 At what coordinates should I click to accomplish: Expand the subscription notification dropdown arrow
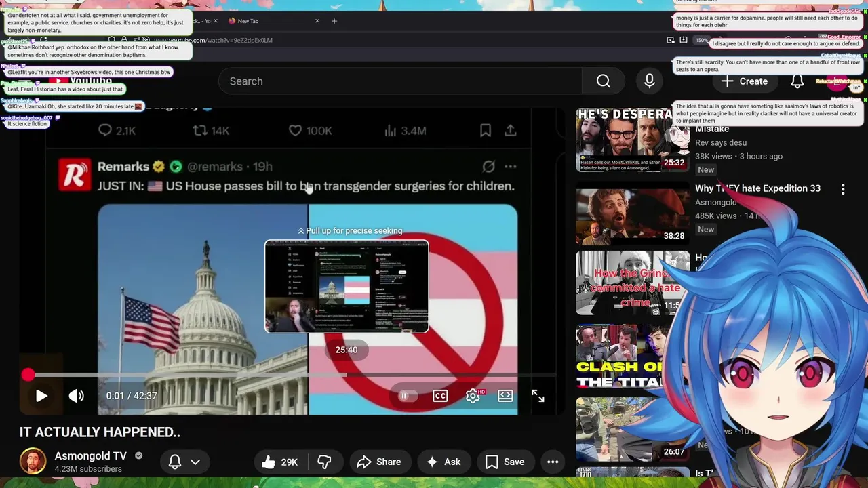tap(195, 462)
